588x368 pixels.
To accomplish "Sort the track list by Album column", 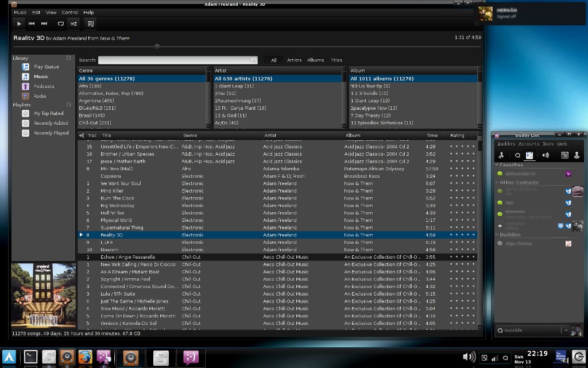I will coord(384,136).
